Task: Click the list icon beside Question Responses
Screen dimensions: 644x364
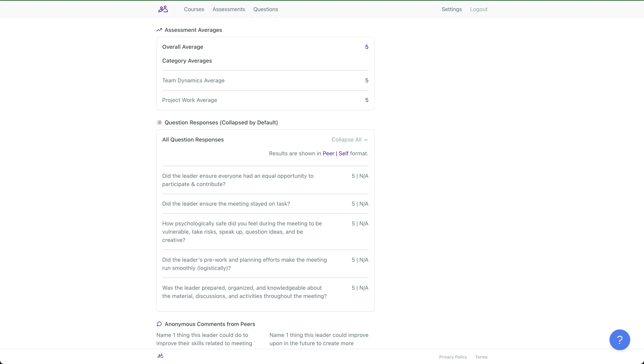Action: [159, 122]
